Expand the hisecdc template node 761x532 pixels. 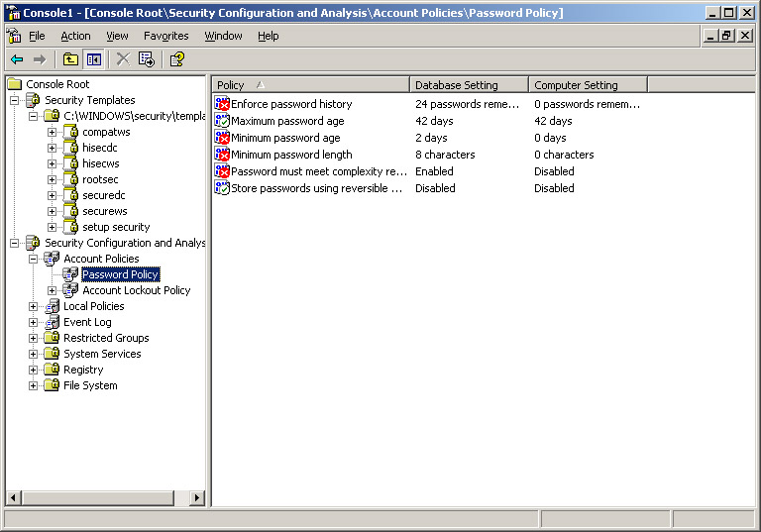pyautogui.click(x=53, y=148)
